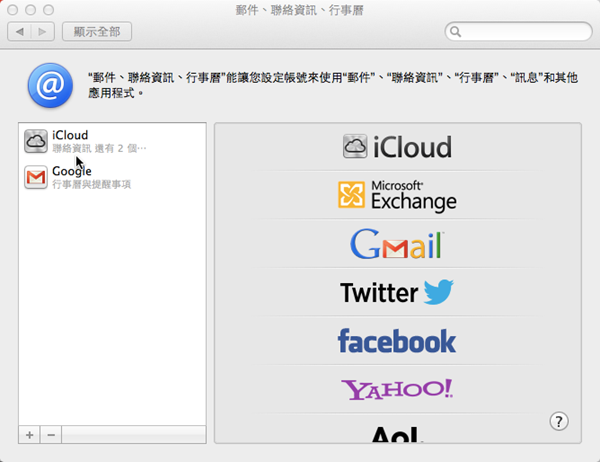The image size is (600, 462).
Task: Click the Gmail envelope icon in sidebar
Action: [36, 177]
